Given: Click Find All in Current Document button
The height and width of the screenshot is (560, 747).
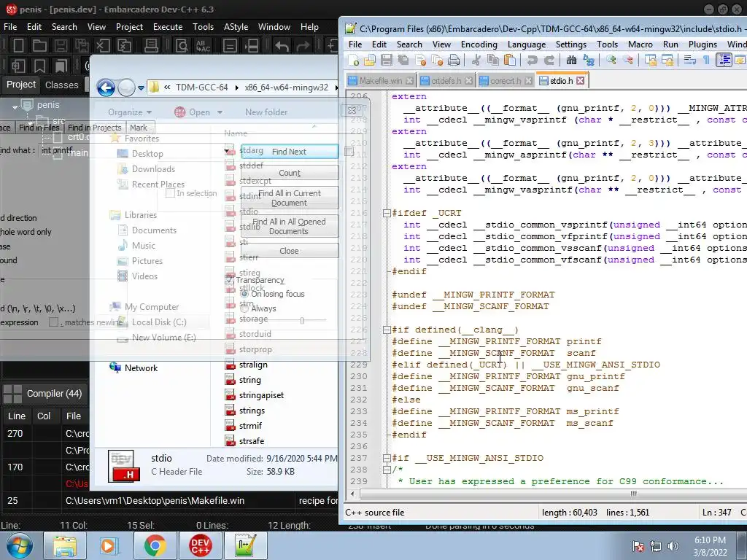Looking at the screenshot, I should tap(289, 198).
